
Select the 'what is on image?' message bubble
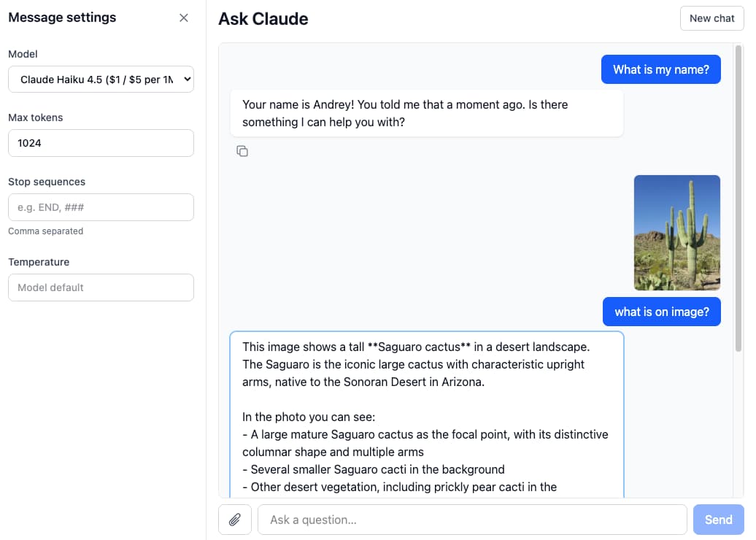661,312
